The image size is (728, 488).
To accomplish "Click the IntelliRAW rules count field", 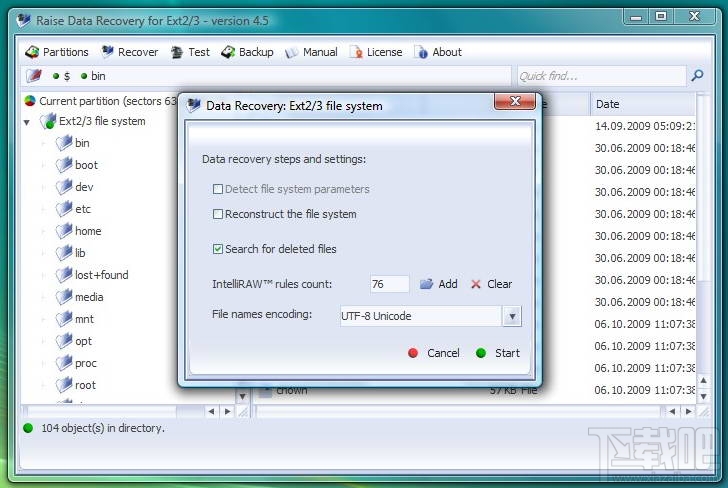I will (390, 284).
